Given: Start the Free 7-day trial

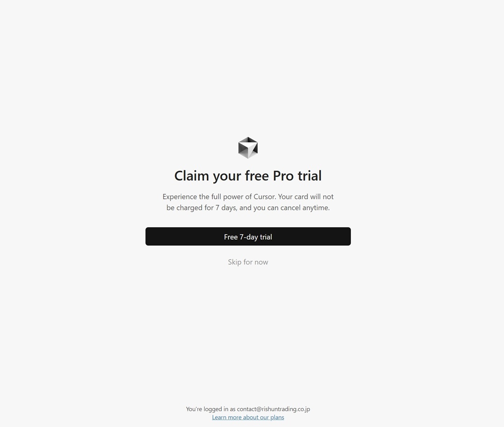Looking at the screenshot, I should point(248,236).
